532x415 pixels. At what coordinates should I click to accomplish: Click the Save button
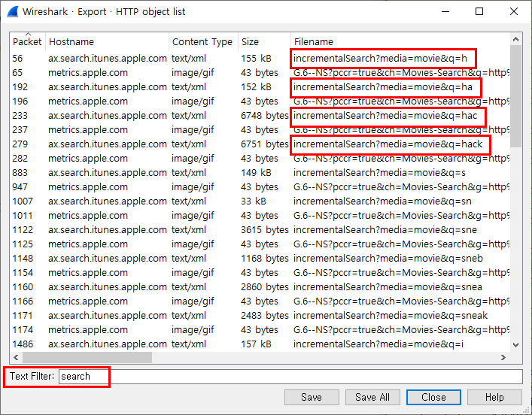[x=312, y=397]
